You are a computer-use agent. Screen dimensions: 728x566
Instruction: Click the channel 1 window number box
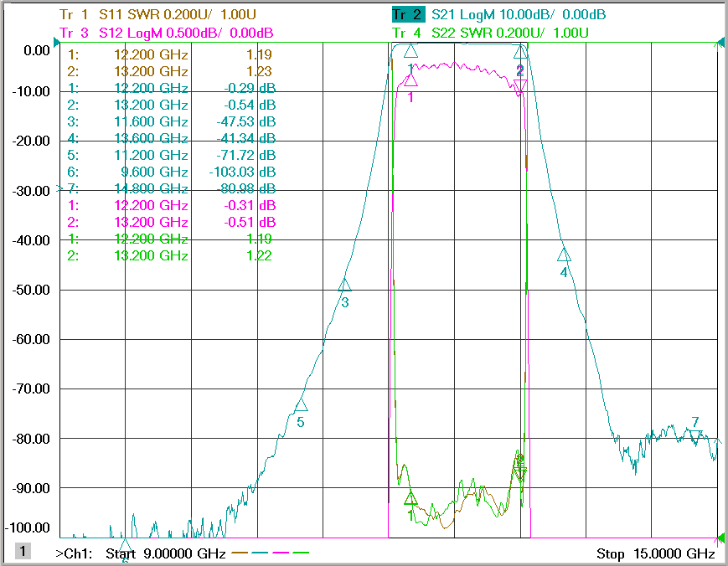click(23, 551)
